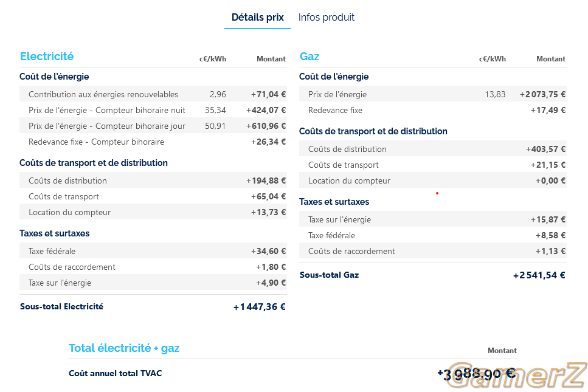The height and width of the screenshot is (392, 588).
Task: Select the +0,00 € meter rental amount
Action: click(550, 181)
